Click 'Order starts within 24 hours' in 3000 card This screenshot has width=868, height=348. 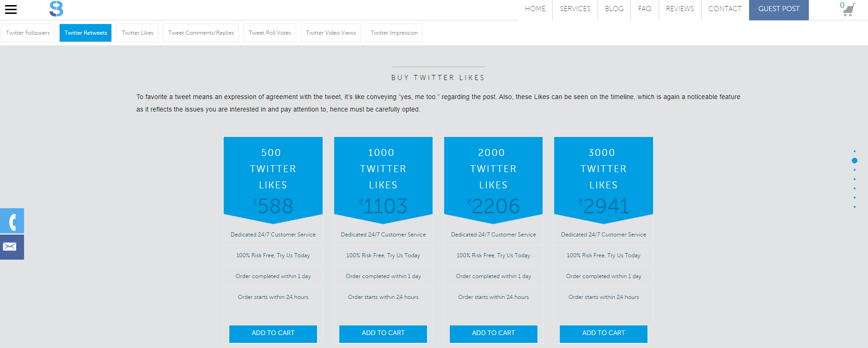click(x=604, y=297)
